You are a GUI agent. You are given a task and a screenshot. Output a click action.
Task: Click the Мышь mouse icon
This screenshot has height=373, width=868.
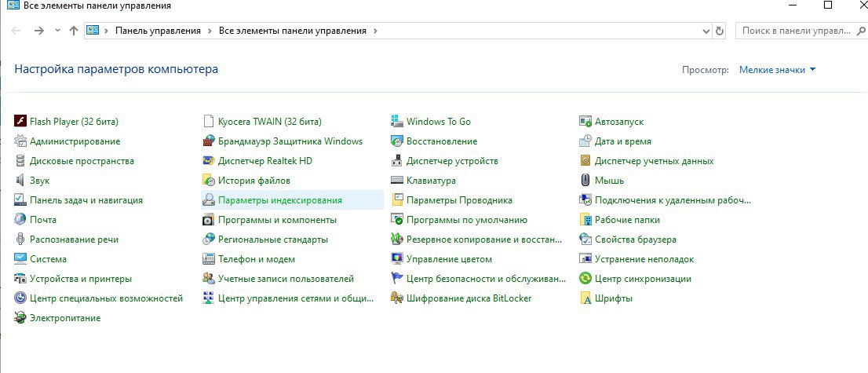tap(585, 180)
